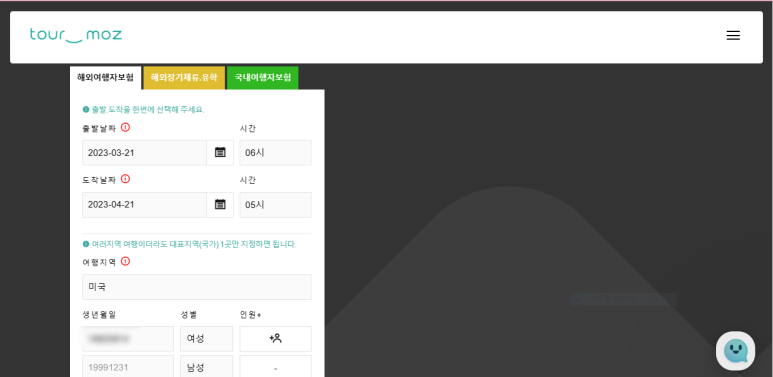Open gender dropdown showing 여성
The image size is (773, 377).
click(207, 339)
